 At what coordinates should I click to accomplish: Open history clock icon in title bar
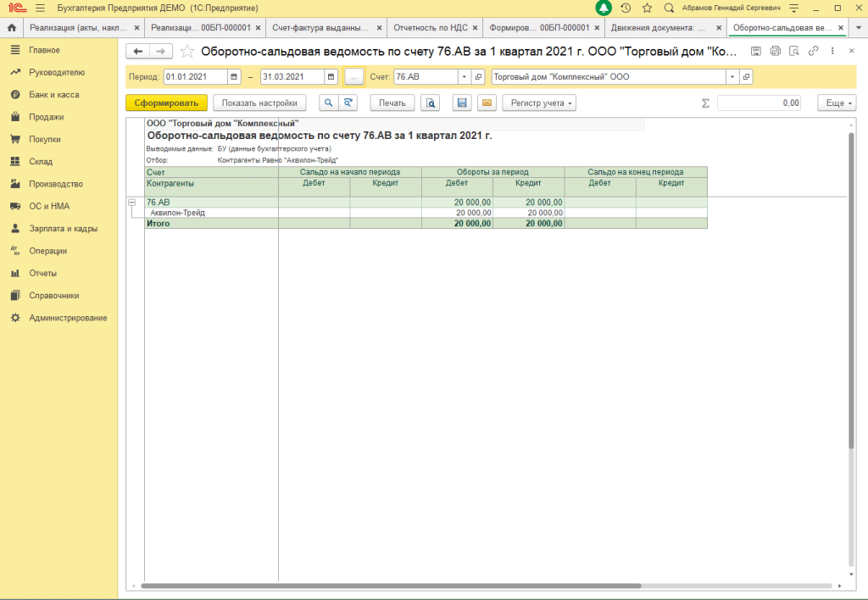[626, 8]
